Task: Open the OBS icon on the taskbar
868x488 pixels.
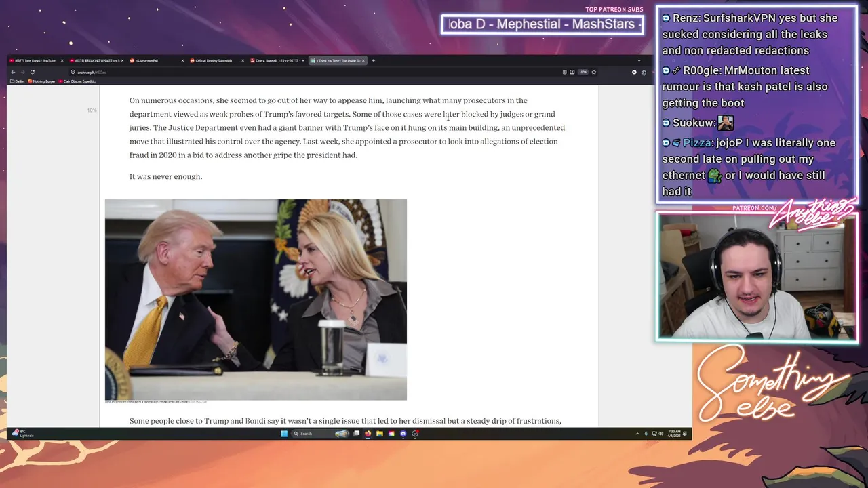Action: (415, 434)
